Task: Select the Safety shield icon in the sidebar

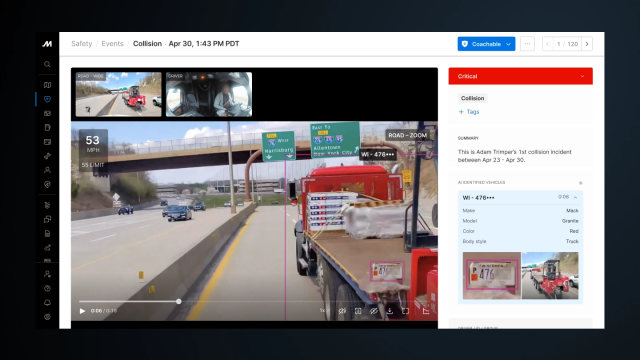Action: pos(47,99)
